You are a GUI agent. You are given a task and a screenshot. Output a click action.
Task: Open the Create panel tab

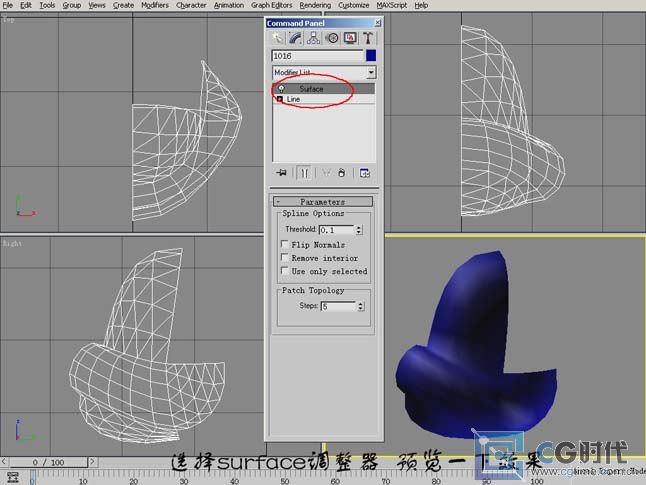278,38
